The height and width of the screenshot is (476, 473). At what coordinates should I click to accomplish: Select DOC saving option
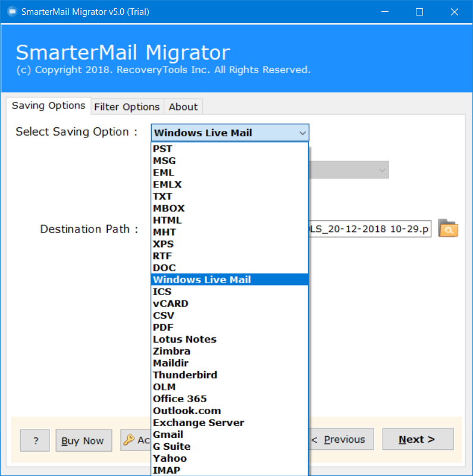click(230, 268)
